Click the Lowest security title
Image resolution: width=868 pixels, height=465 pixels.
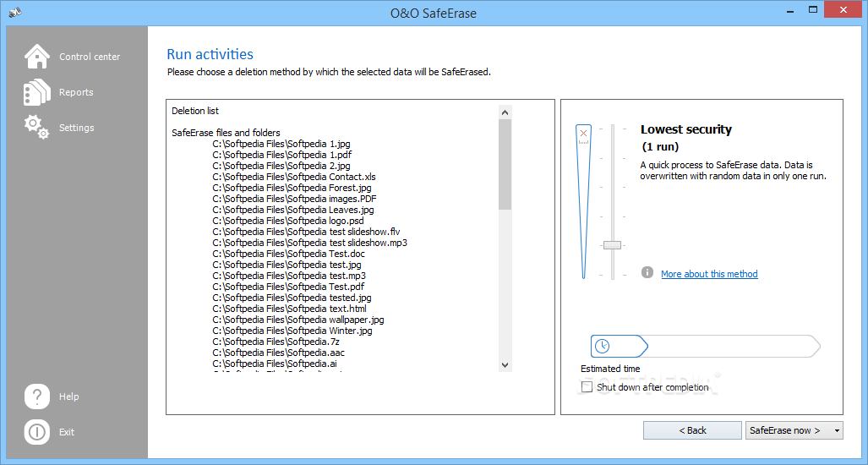(686, 129)
